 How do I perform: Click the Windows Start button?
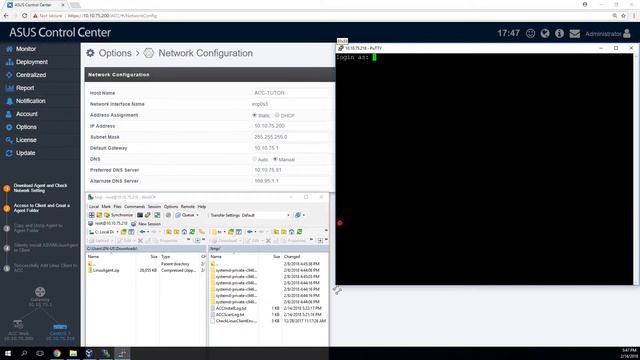pyautogui.click(x=8, y=353)
